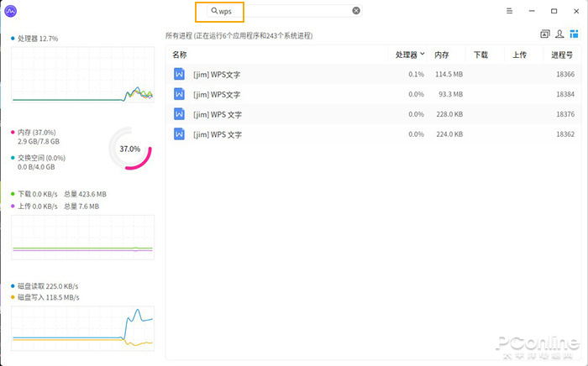Click the search magnifier icon
Viewport: 588px width, 366px height.
[x=214, y=12]
